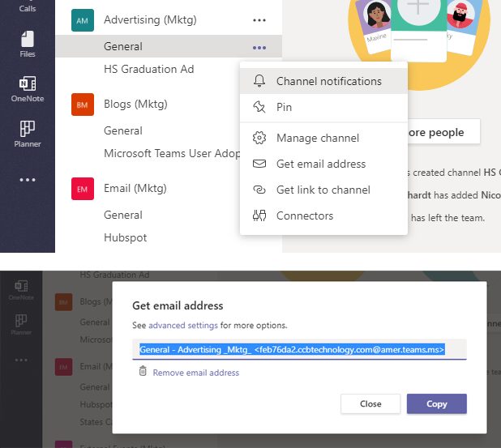Open Connectors from the channel menu

tap(323, 215)
